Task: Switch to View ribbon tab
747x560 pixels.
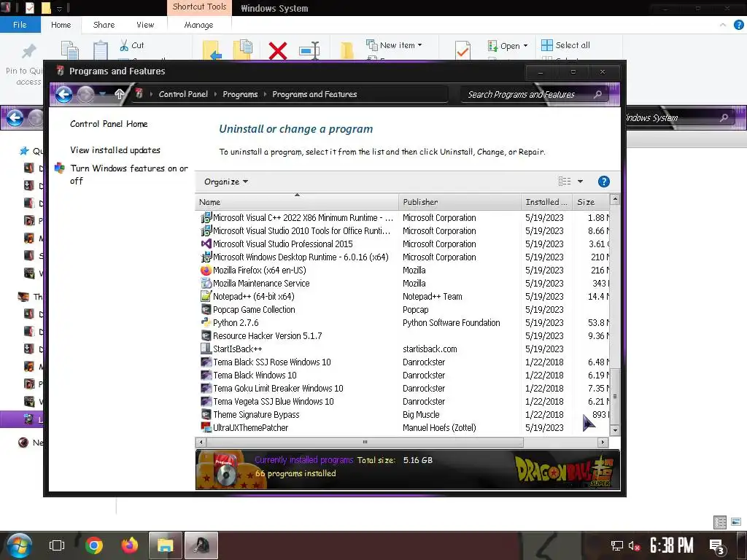Action: [x=145, y=25]
